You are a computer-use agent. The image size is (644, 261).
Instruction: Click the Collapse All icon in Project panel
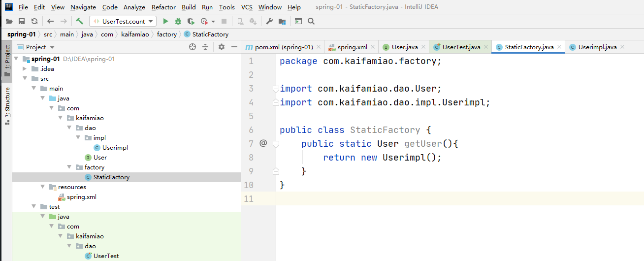205,47
